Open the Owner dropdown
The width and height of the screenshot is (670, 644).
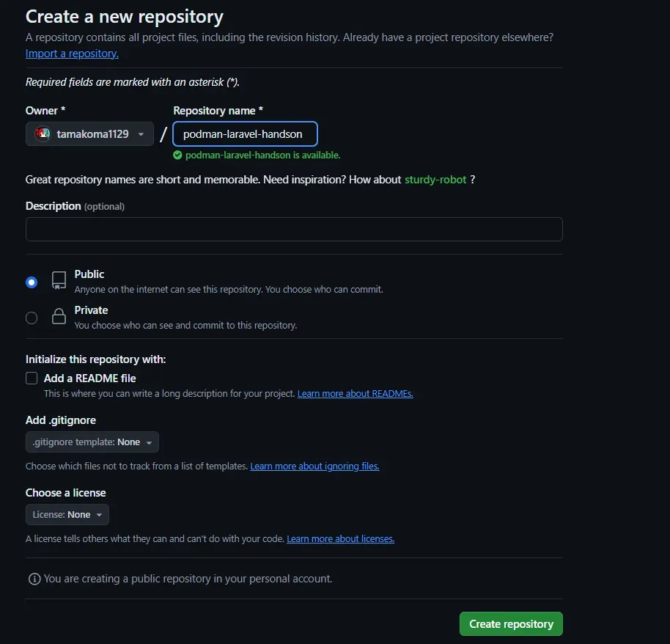[x=89, y=134]
